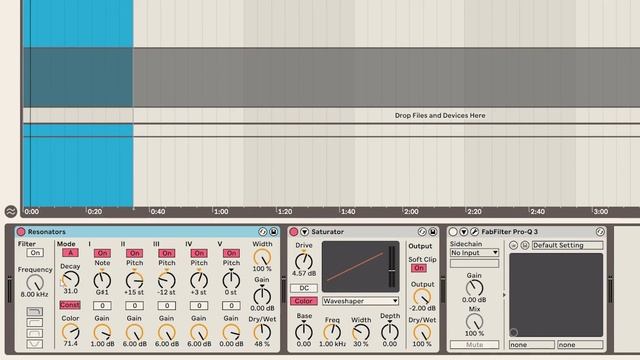Click the Resonator III fine tune box
640x360 pixels.
(x=167, y=305)
